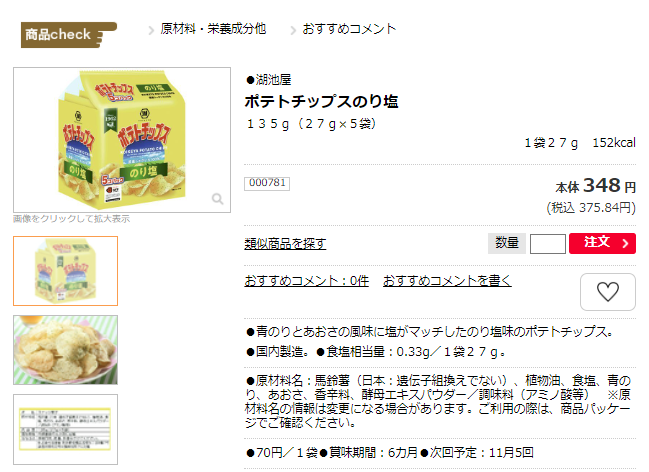Select the first package thumbnail
This screenshot has height=472, width=649.
point(65,271)
